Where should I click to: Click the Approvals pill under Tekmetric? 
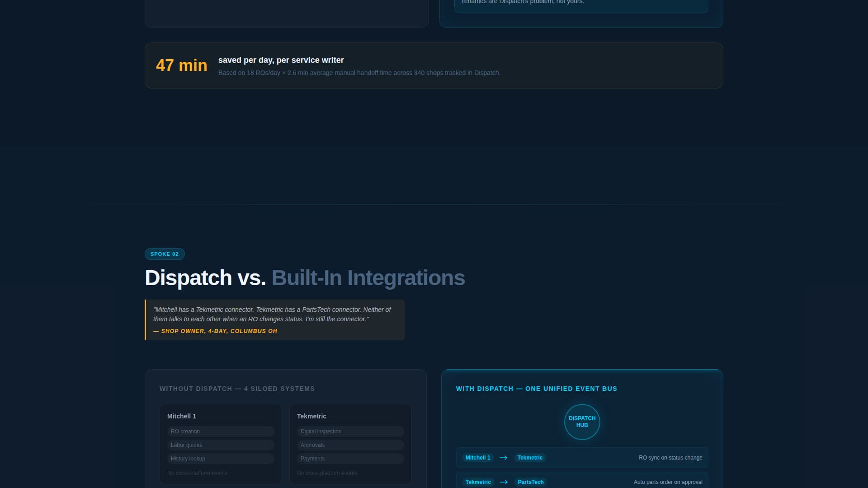click(x=350, y=445)
